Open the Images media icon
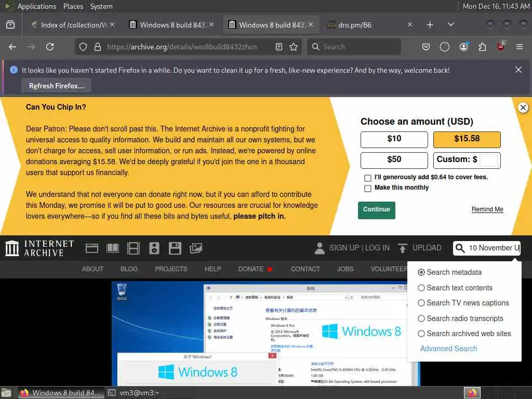The height and width of the screenshot is (399, 532). tap(196, 248)
